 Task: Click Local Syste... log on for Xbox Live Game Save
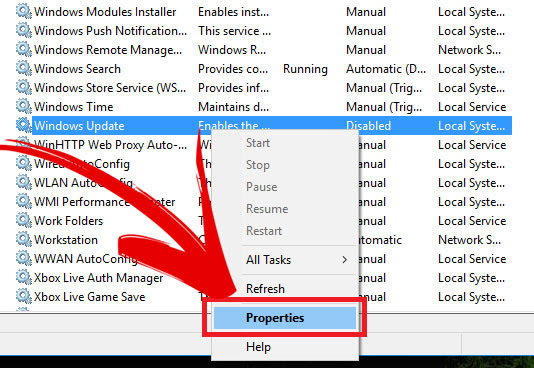[471, 297]
